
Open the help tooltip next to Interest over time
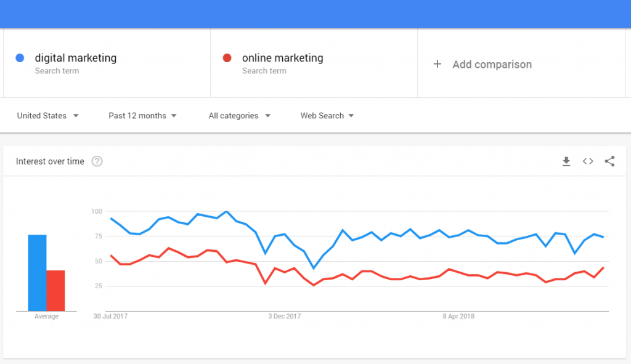tap(97, 161)
